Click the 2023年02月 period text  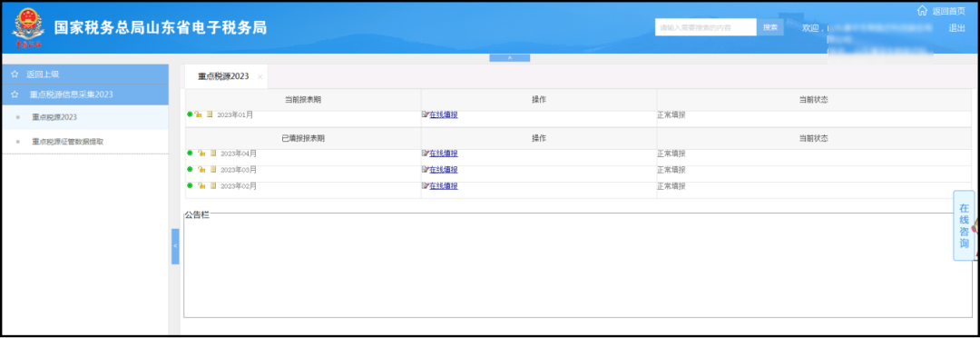click(x=238, y=186)
